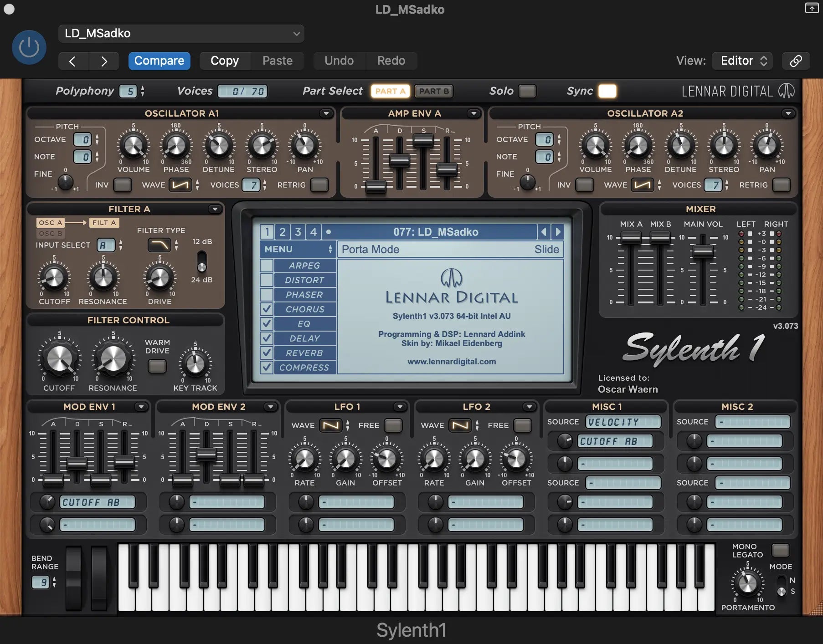Screen dimensions: 823x644
Task: Select display page 2 tab
Action: pyautogui.click(x=283, y=232)
